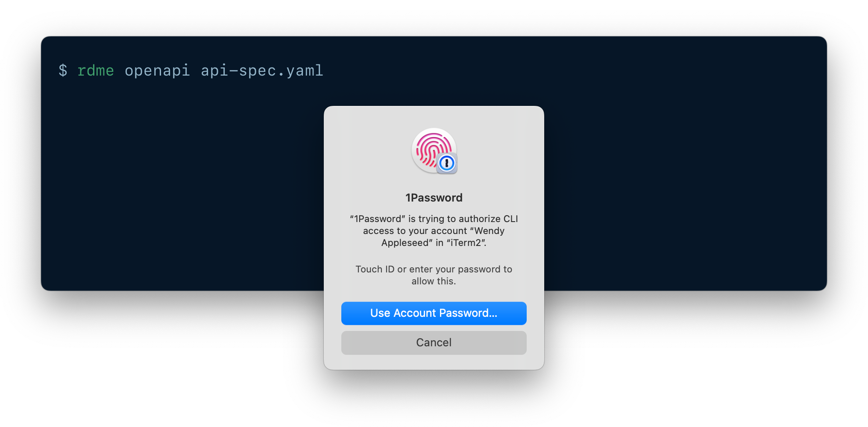Click the Touch ID instruction text
This screenshot has height=427, width=868.
434,275
